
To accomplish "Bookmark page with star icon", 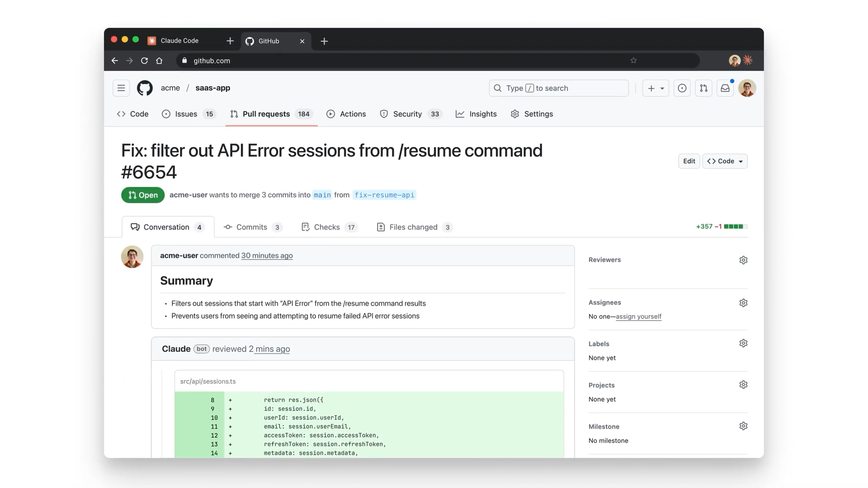I will [x=633, y=61].
